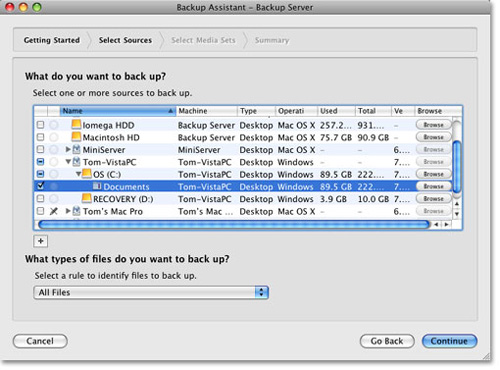This screenshot has width=500, height=370.
Task: Click the Ve column header
Action: click(402, 111)
